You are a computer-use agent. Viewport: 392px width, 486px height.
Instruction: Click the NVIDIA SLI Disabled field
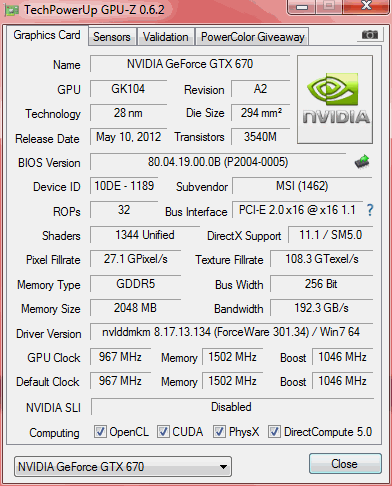click(232, 407)
